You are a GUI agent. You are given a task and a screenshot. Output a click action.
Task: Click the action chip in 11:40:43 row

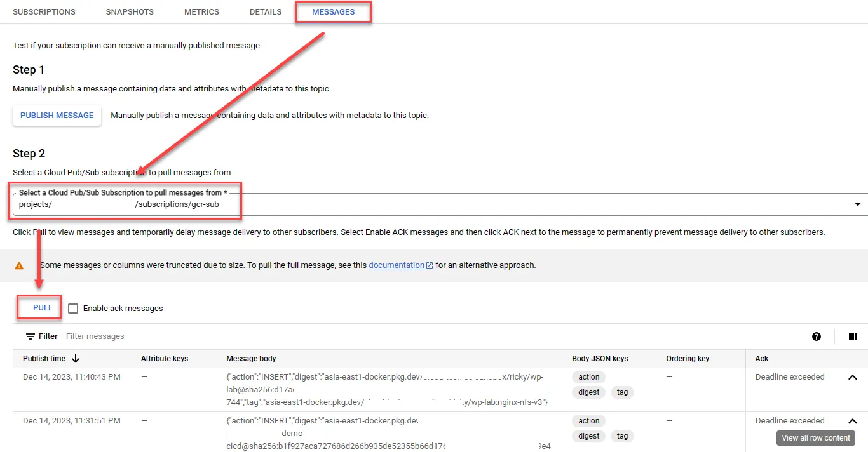589,377
